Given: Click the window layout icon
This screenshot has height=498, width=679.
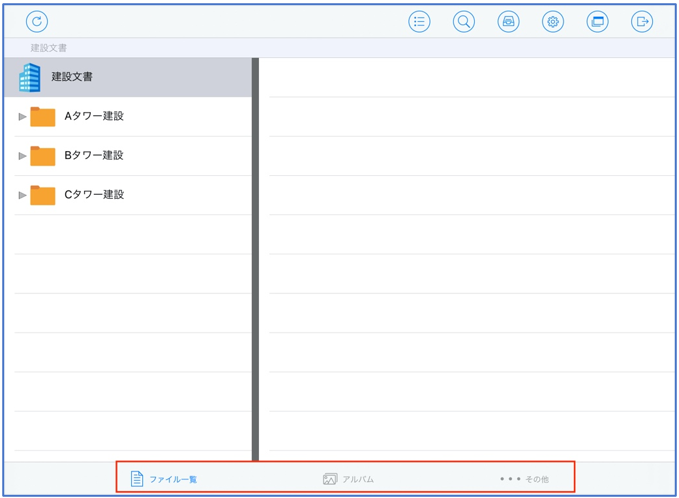Looking at the screenshot, I should [x=598, y=21].
